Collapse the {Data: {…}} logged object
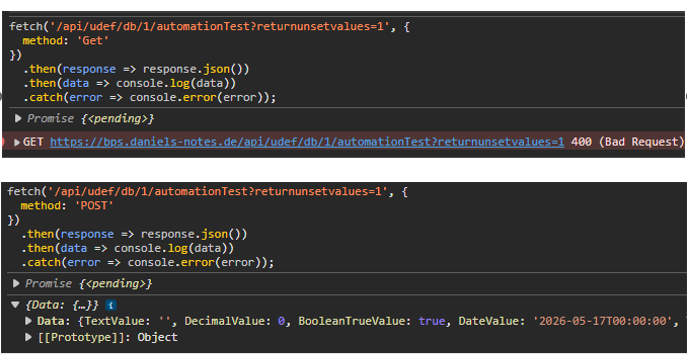The height and width of the screenshot is (364, 687). point(15,304)
